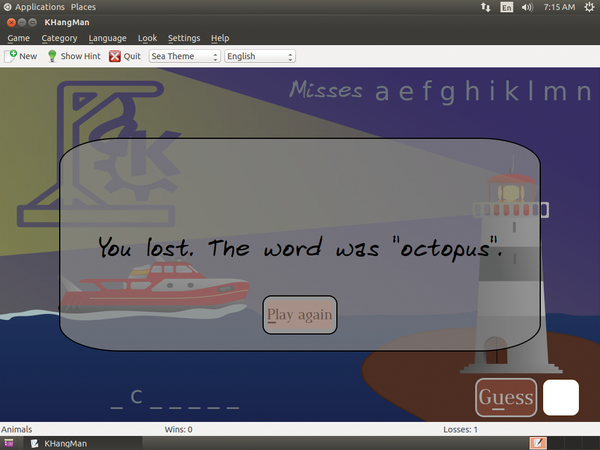Click the "You lost" message text
Image resolution: width=600 pixels, height=450 pixels.
coord(300,248)
